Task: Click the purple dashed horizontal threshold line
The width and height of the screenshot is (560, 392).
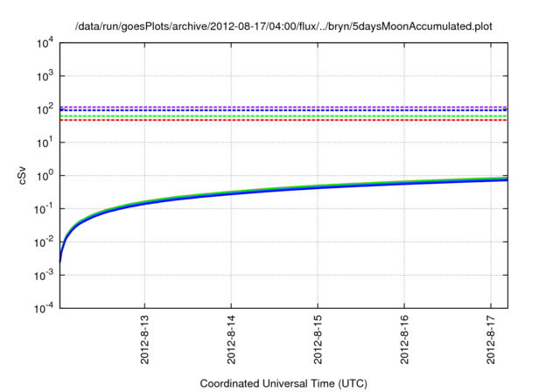Action: click(280, 107)
